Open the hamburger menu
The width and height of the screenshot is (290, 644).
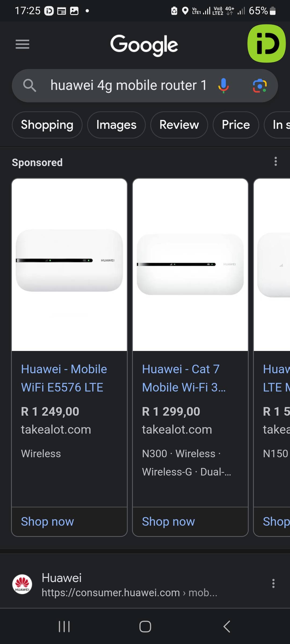tap(23, 44)
